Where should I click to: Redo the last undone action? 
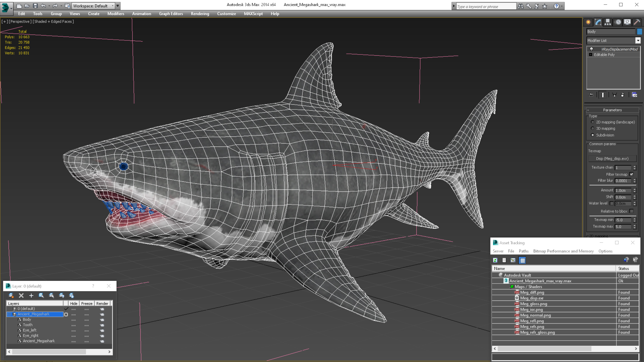click(55, 6)
